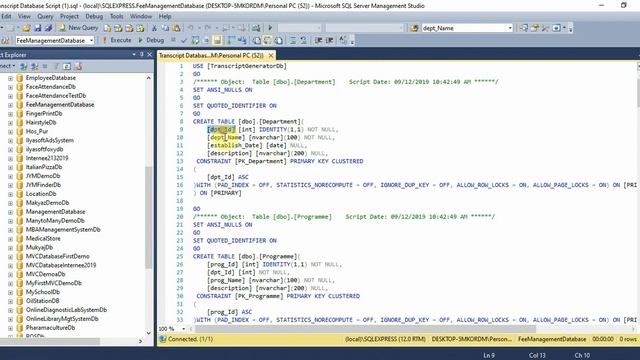Click the Open File folder icon

point(27,28)
